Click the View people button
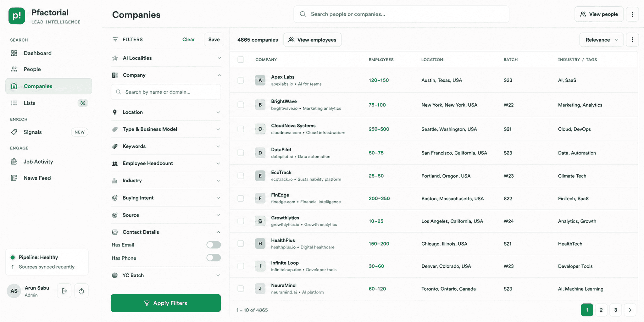Screen dimensions: 644x322 tap(599, 14)
